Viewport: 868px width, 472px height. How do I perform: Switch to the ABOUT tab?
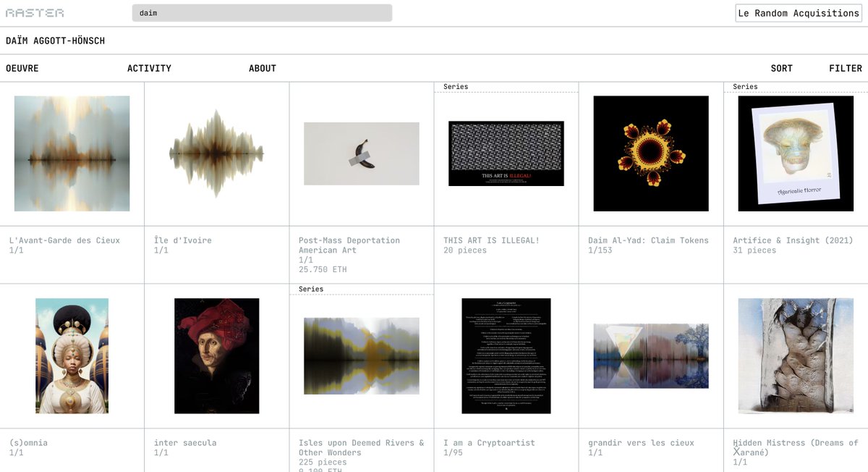click(263, 68)
